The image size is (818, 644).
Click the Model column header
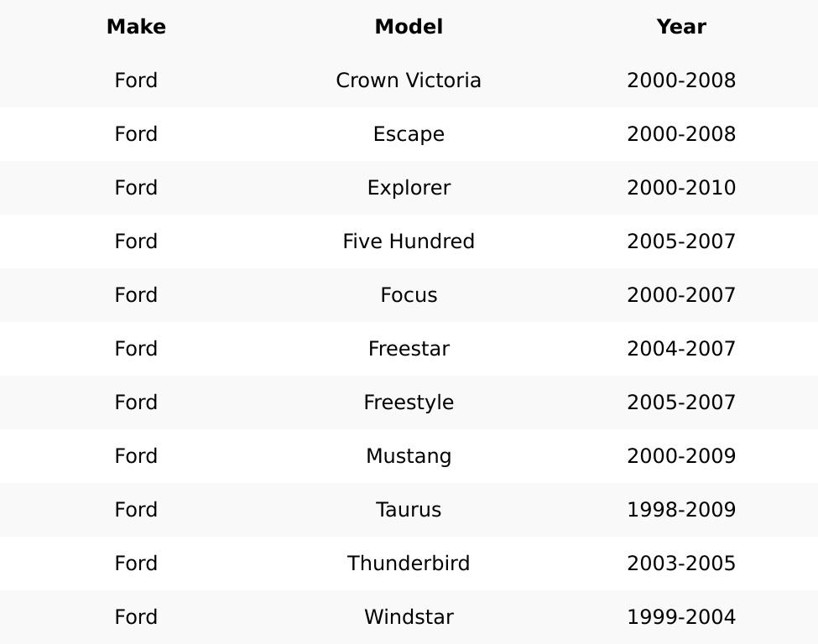[x=409, y=27]
